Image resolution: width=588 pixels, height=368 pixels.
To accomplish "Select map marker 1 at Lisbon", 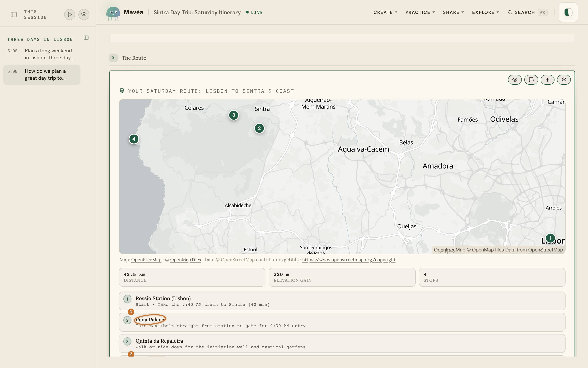I will click(x=550, y=238).
